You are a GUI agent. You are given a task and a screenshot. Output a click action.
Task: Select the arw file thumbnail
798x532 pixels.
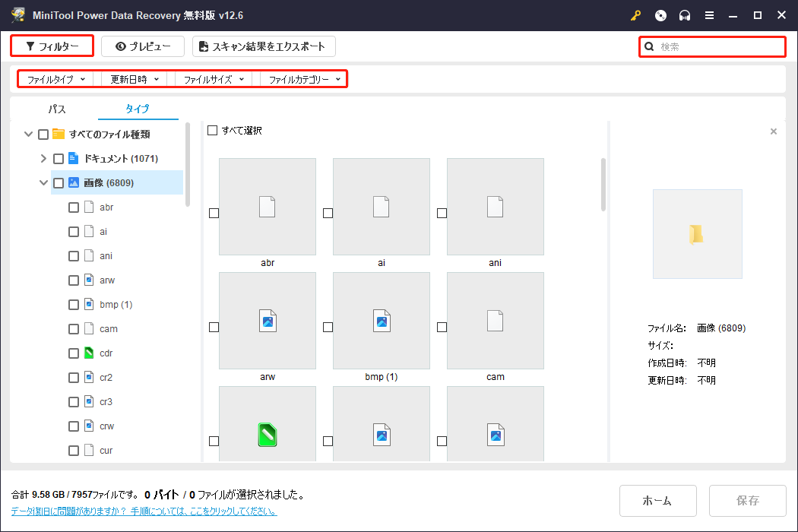pyautogui.click(x=268, y=321)
